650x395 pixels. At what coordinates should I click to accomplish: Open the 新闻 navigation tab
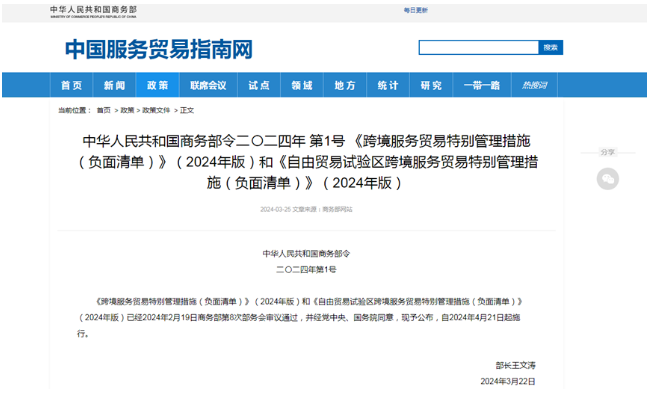click(x=114, y=85)
